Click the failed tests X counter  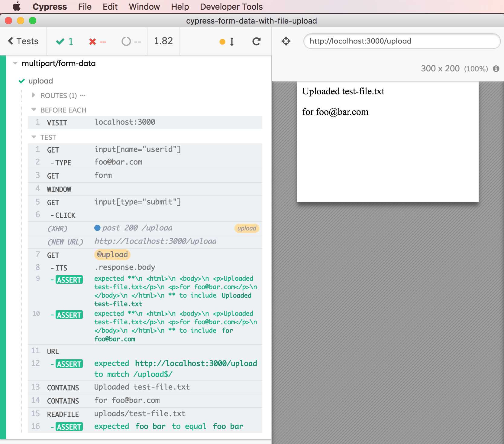pyautogui.click(x=98, y=41)
